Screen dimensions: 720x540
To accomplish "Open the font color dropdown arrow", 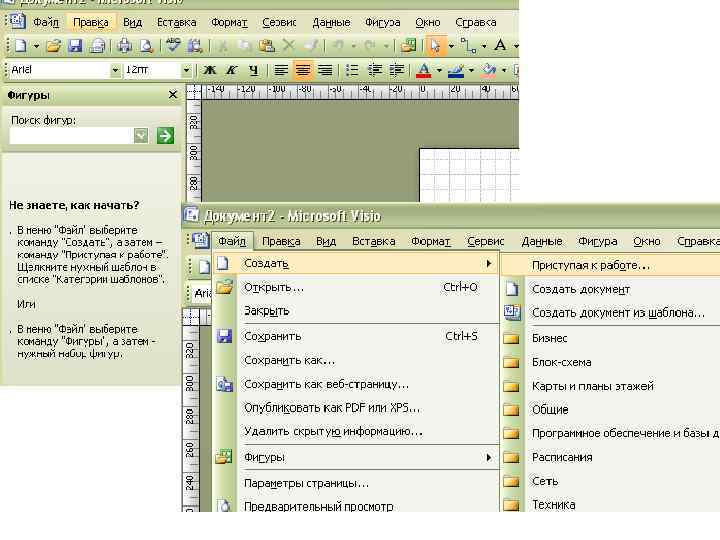I will point(439,70).
